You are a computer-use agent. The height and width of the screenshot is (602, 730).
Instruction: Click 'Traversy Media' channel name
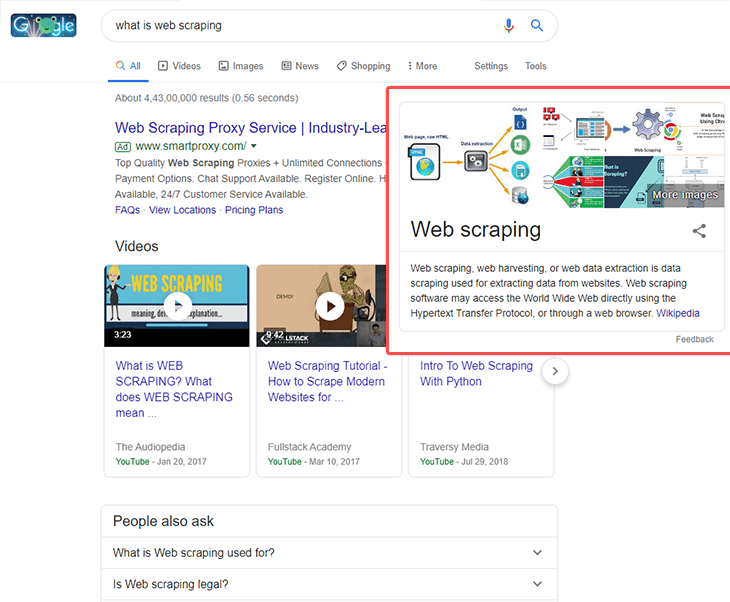pyautogui.click(x=454, y=447)
